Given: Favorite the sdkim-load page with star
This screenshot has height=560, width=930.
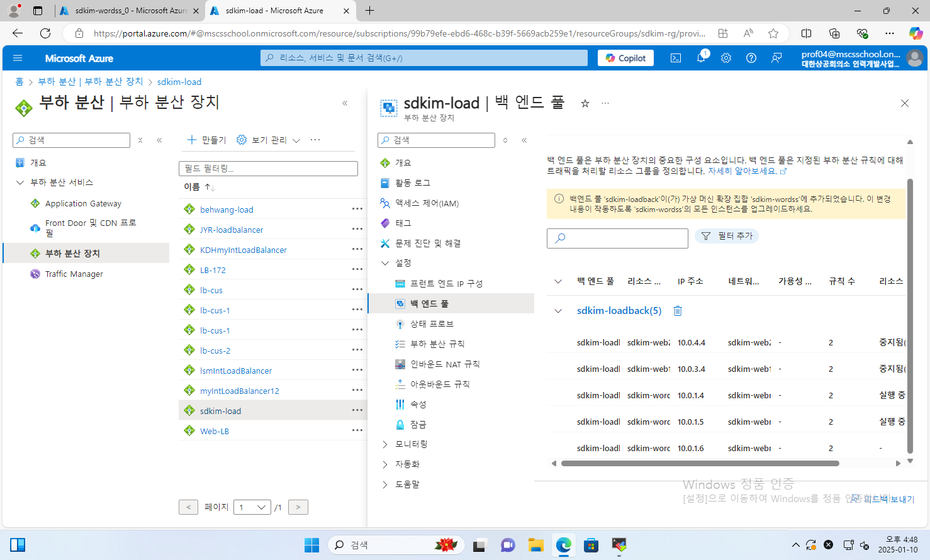Looking at the screenshot, I should click(585, 103).
